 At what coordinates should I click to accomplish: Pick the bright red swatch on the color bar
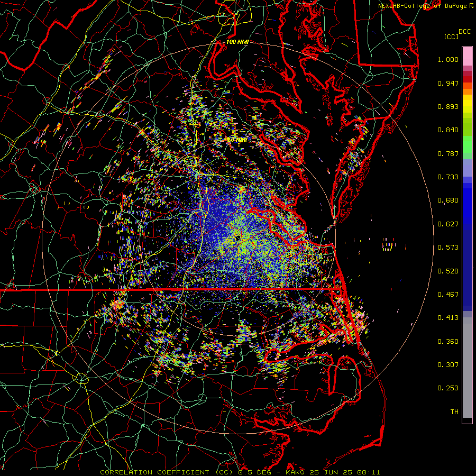point(467,79)
